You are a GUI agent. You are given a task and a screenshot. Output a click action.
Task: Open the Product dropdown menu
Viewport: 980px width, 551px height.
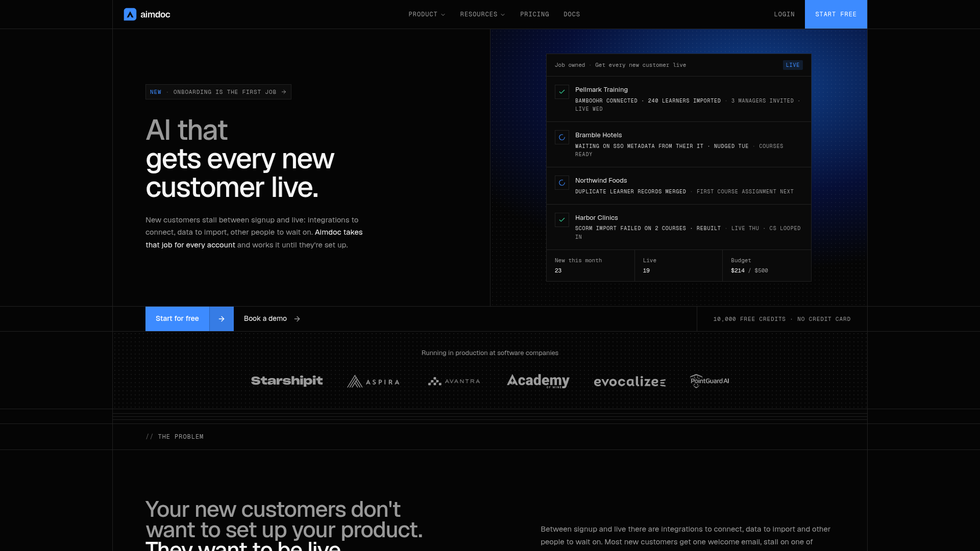[427, 14]
